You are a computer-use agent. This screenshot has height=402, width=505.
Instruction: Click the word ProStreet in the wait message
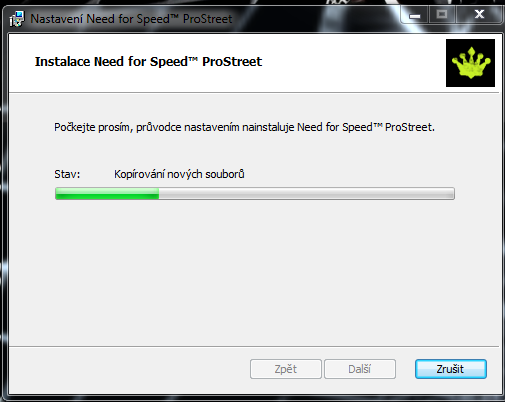410,127
